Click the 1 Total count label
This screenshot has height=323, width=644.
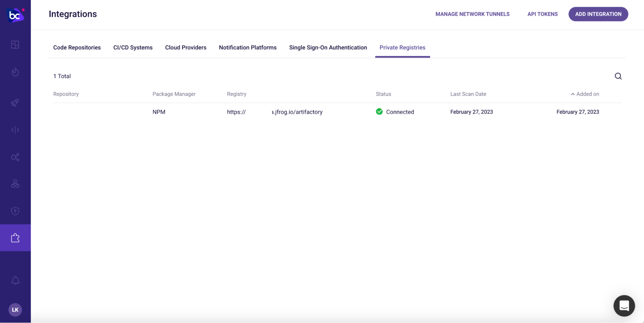pos(62,76)
